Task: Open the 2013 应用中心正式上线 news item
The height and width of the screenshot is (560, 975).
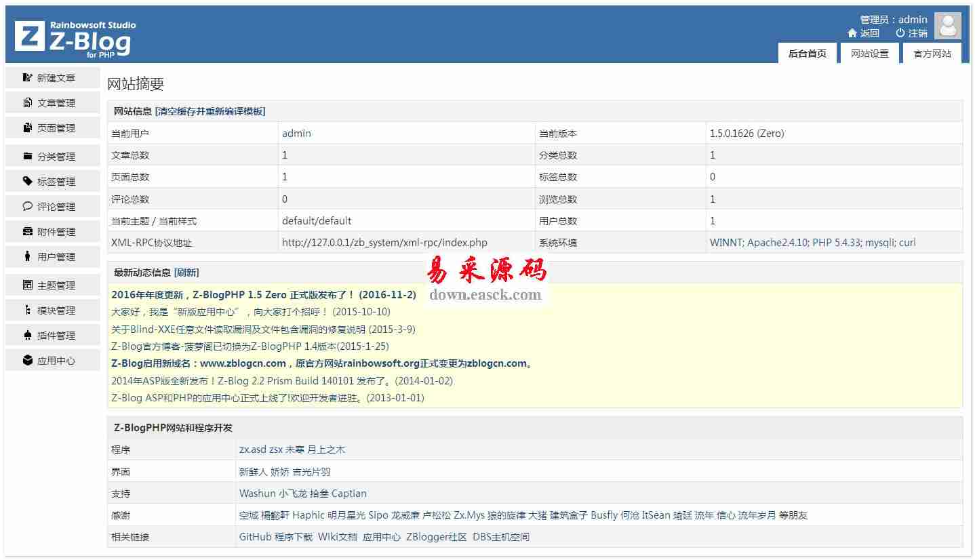Action: coord(268,398)
